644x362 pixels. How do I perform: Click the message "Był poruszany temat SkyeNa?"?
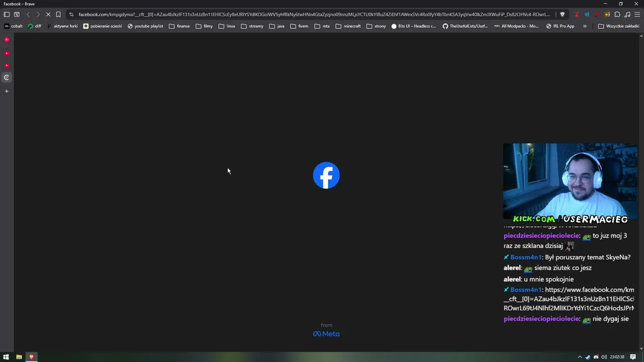click(x=588, y=257)
